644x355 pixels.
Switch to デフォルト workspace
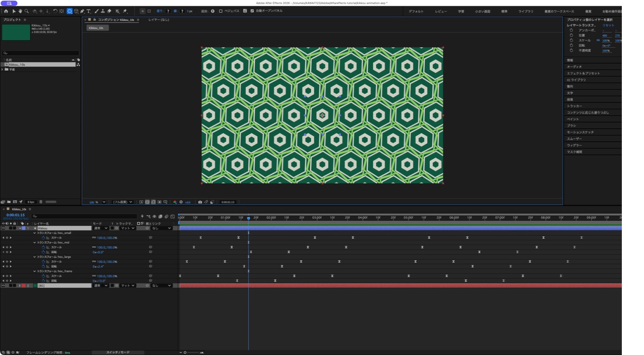click(x=416, y=11)
